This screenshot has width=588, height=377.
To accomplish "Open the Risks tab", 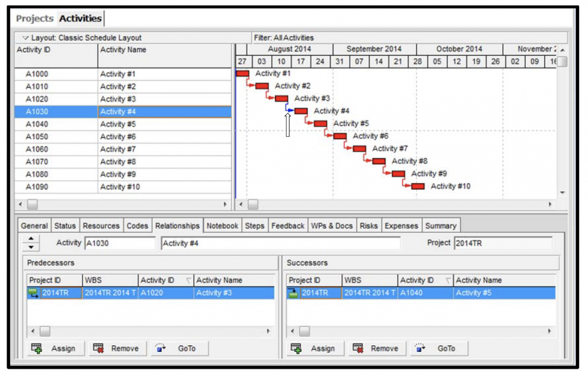I will 369,226.
